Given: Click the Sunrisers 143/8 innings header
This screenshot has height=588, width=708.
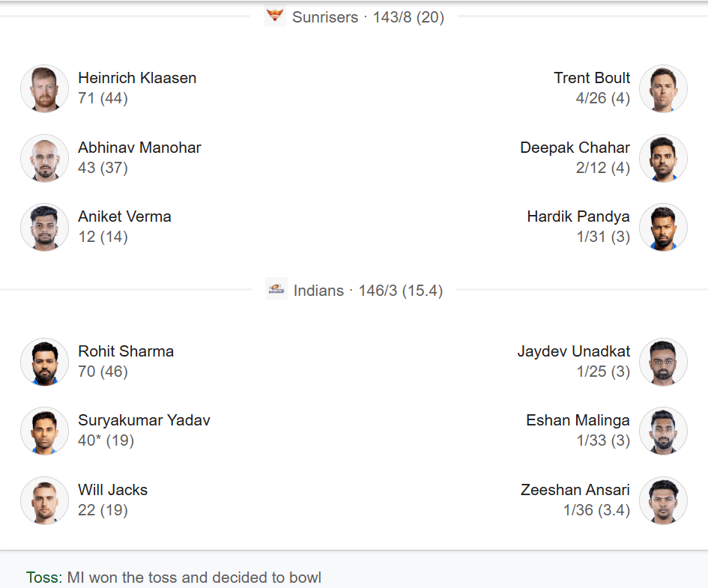Looking at the screenshot, I should click(x=368, y=17).
